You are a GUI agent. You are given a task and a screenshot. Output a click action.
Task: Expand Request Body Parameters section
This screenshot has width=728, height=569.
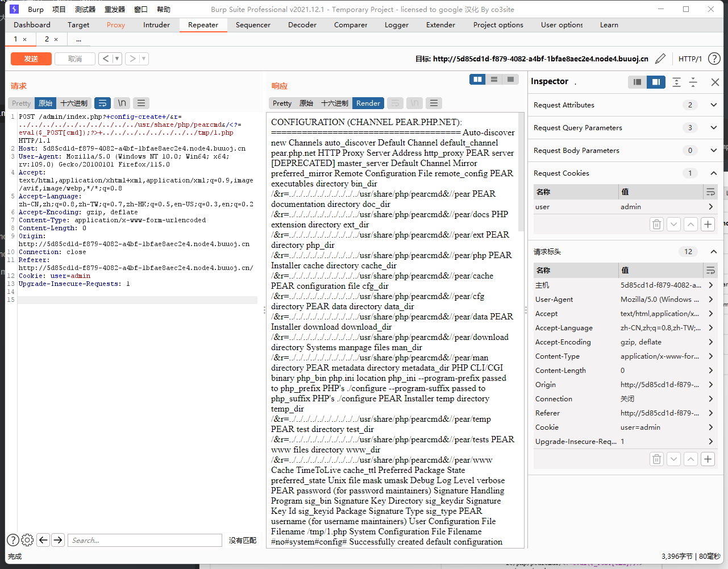tap(714, 150)
